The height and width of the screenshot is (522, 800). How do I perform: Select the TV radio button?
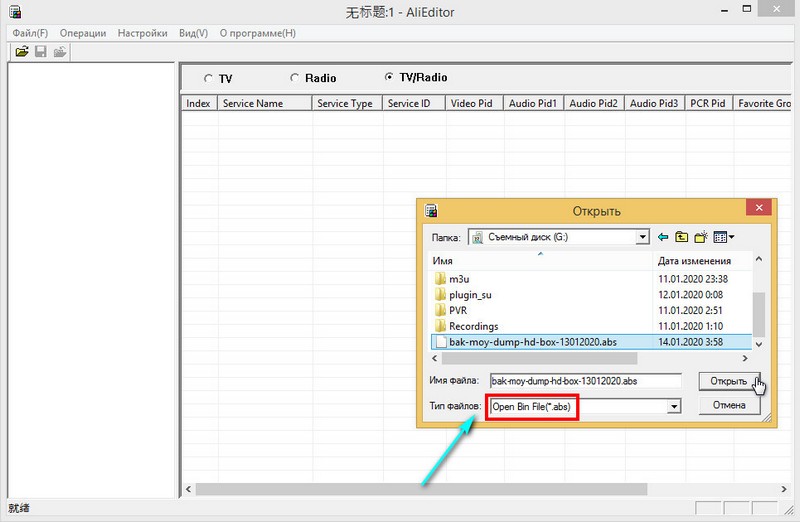tap(208, 79)
